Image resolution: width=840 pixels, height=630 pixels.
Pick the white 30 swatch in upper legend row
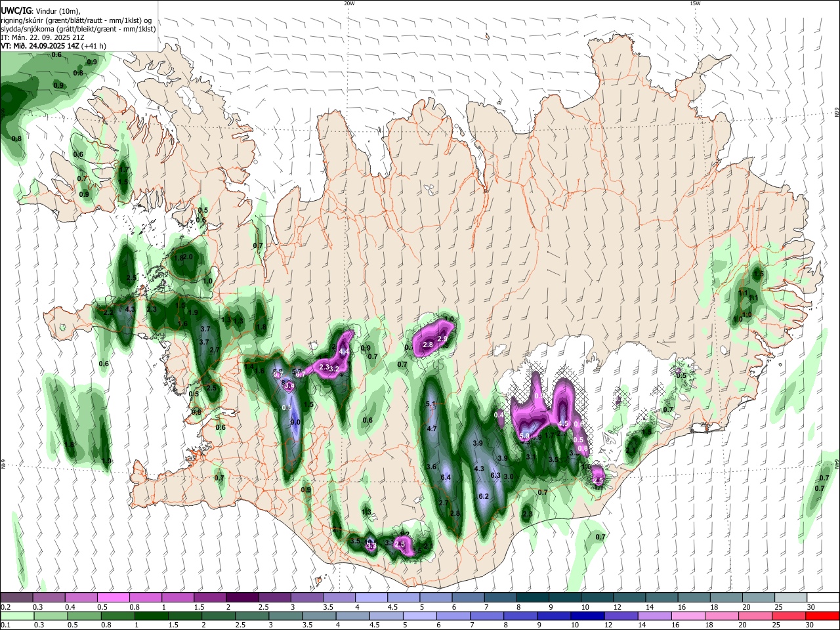[x=822, y=597]
